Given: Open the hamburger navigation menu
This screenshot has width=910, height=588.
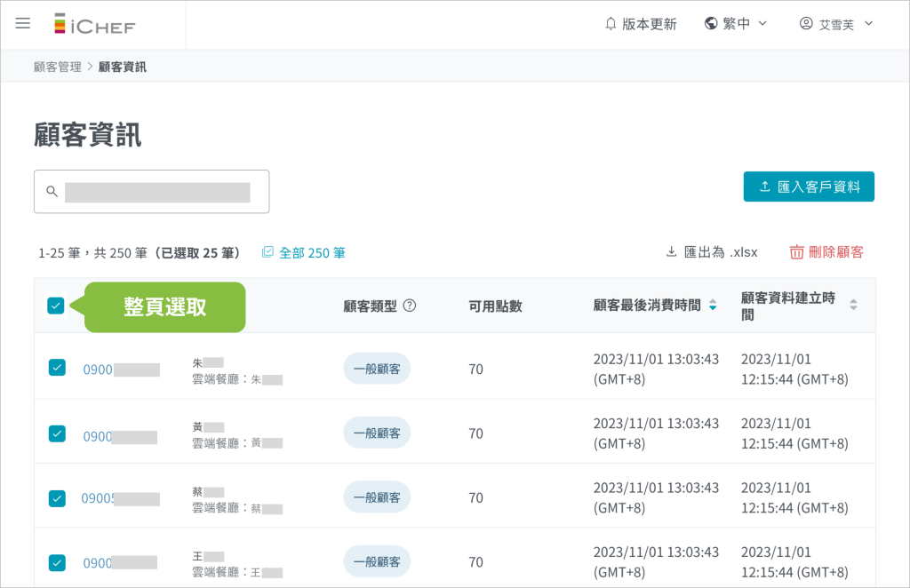Looking at the screenshot, I should tap(23, 23).
